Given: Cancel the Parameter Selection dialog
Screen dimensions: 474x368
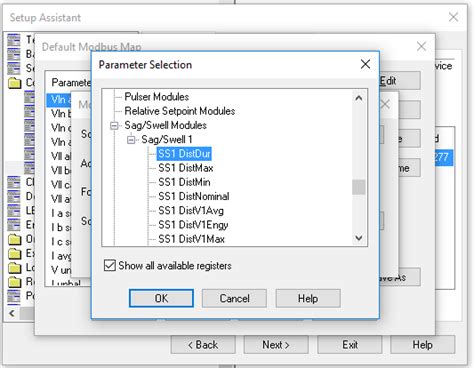Looking at the screenshot, I should [234, 298].
